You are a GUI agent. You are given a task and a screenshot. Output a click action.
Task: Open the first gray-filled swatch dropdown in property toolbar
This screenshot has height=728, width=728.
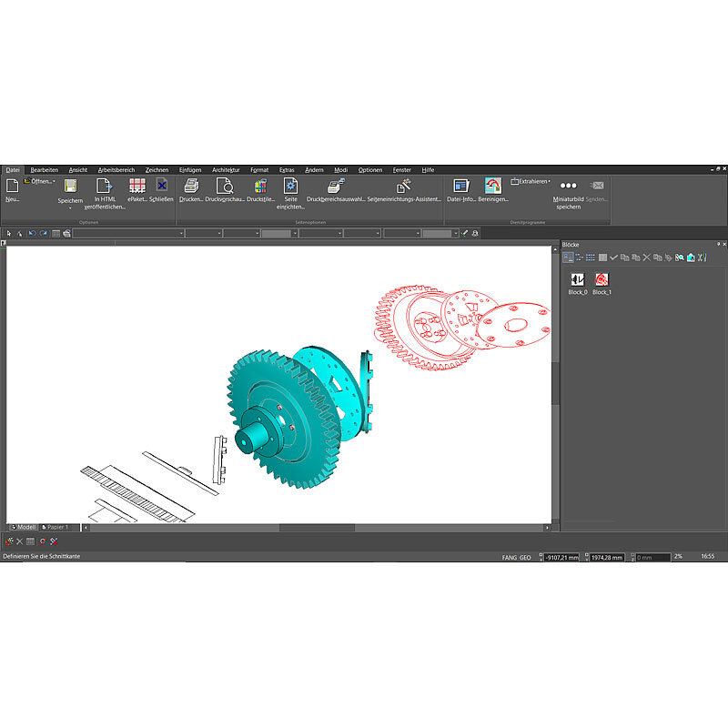(279, 234)
